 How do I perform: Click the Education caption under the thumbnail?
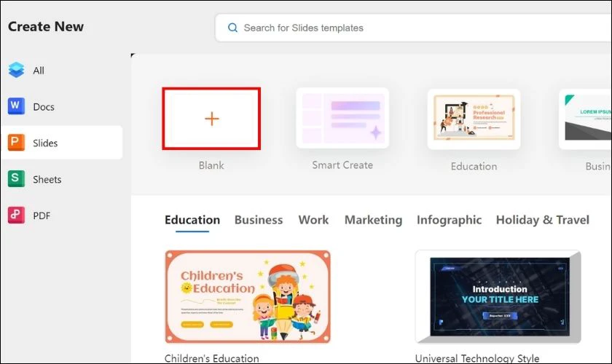(474, 166)
